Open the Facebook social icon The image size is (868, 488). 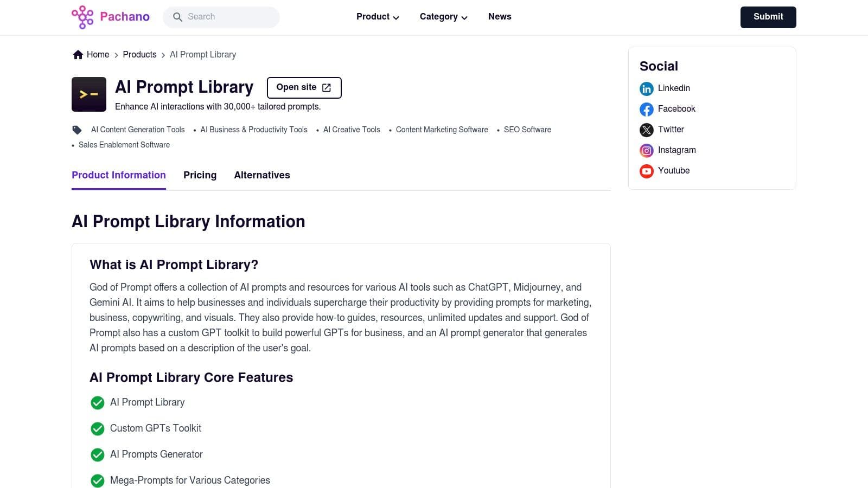[646, 110]
